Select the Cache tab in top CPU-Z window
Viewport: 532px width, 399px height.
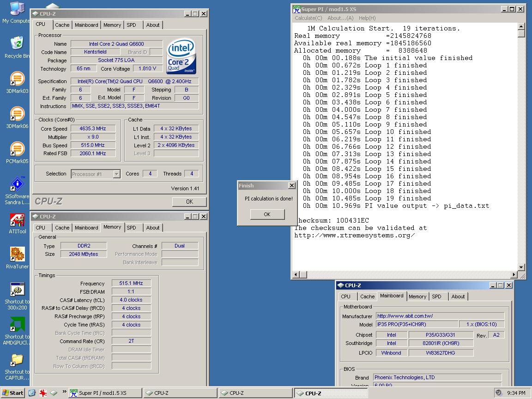(62, 25)
